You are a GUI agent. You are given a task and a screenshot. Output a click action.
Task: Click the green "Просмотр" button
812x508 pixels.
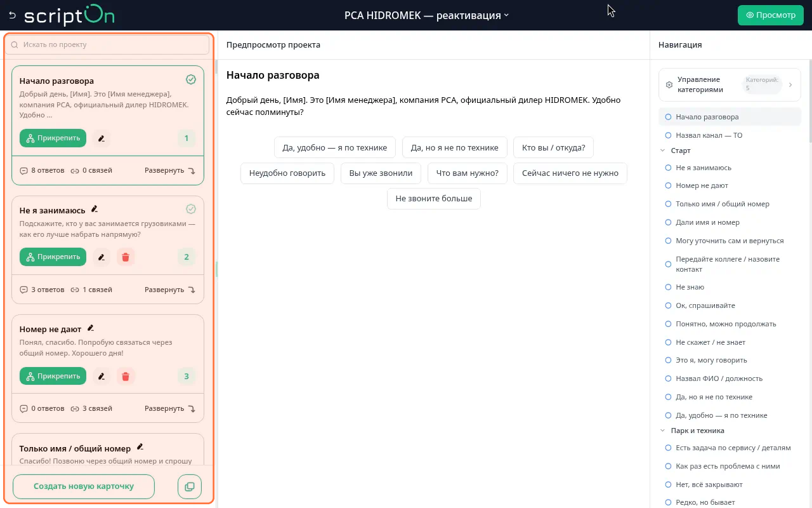pyautogui.click(x=771, y=15)
